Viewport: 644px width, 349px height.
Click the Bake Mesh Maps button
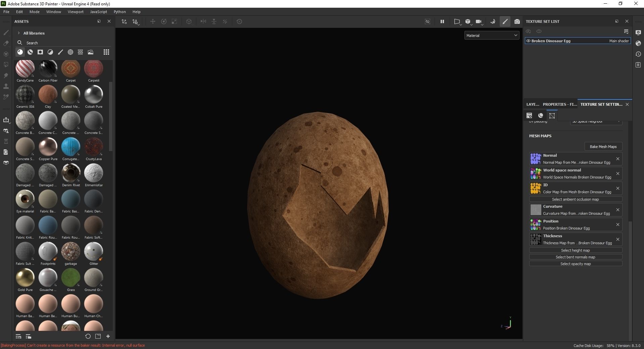(x=603, y=147)
